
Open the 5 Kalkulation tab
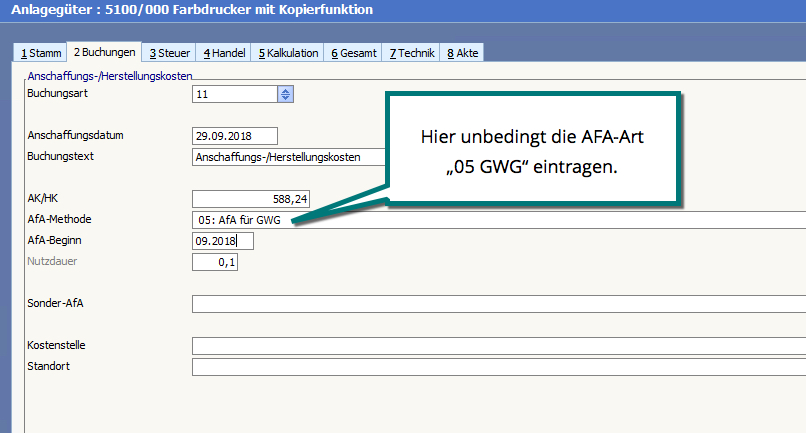288,53
